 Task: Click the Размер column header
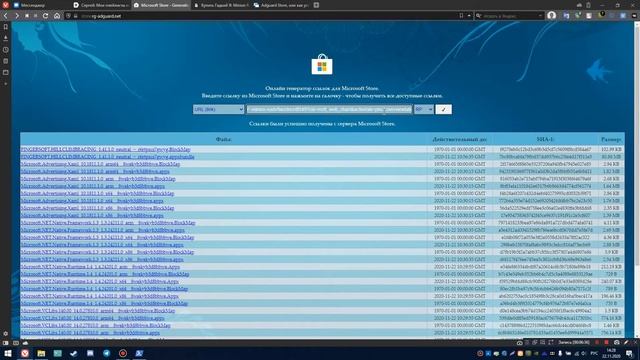click(x=611, y=139)
